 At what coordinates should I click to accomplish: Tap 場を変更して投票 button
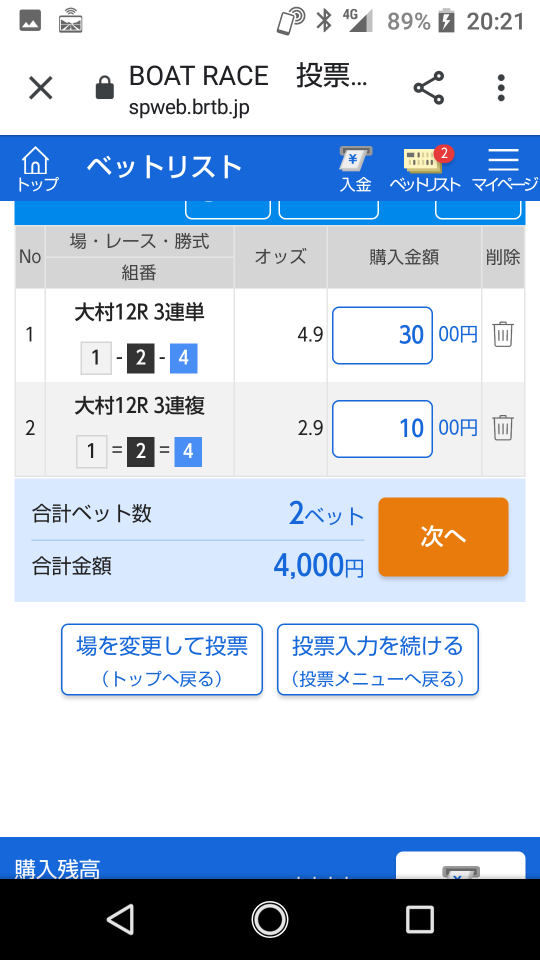tap(162, 659)
